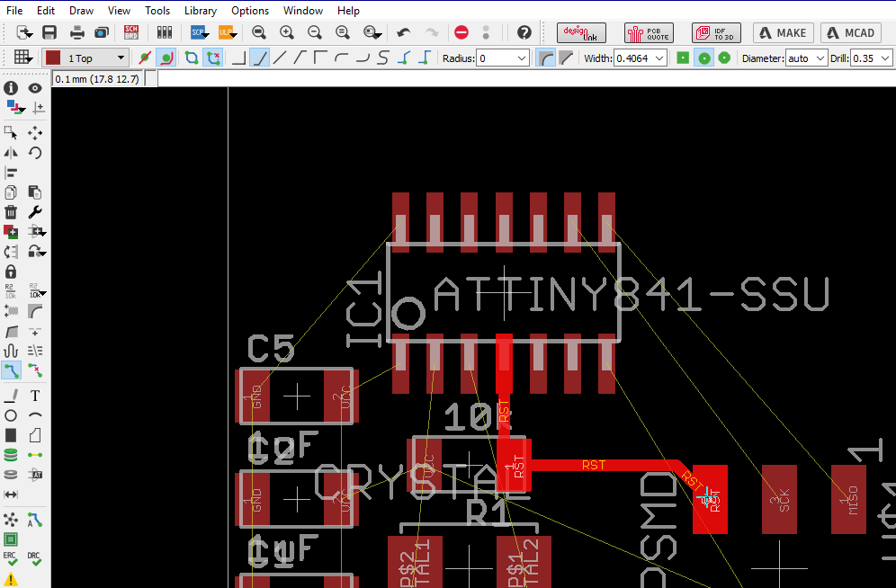This screenshot has width=896, height=588.
Task: Open the Draw menu
Action: point(81,10)
